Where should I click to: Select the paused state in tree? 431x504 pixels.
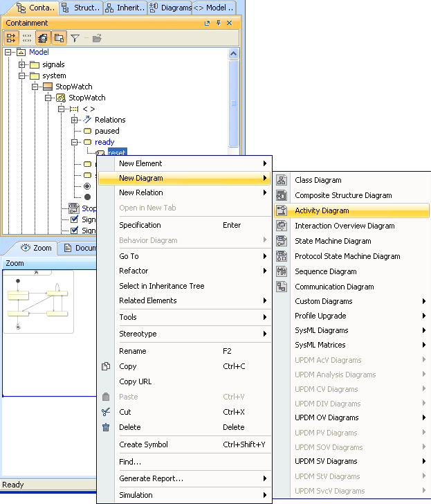pos(107,131)
